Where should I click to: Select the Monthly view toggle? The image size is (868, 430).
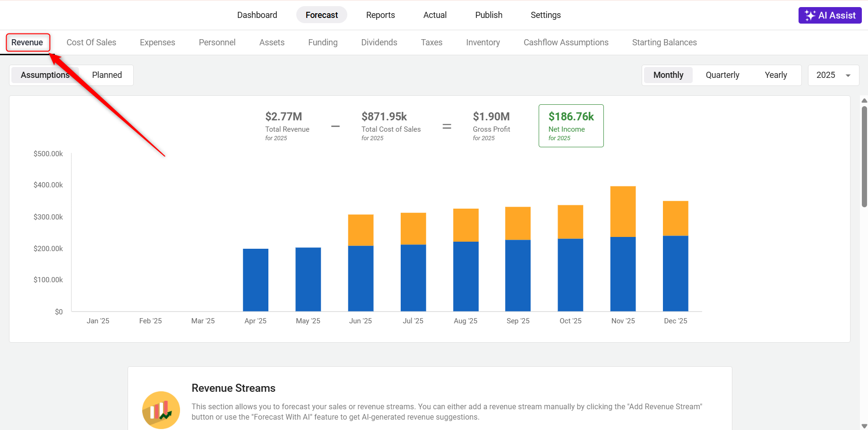click(668, 75)
